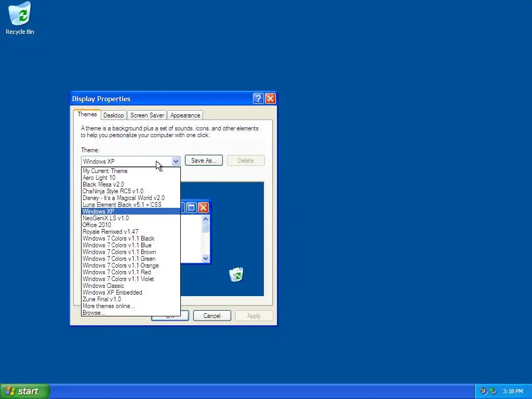The height and width of the screenshot is (399, 532).
Task: Pick Windows 7 Colors v1.1 Green
Action: click(131, 259)
